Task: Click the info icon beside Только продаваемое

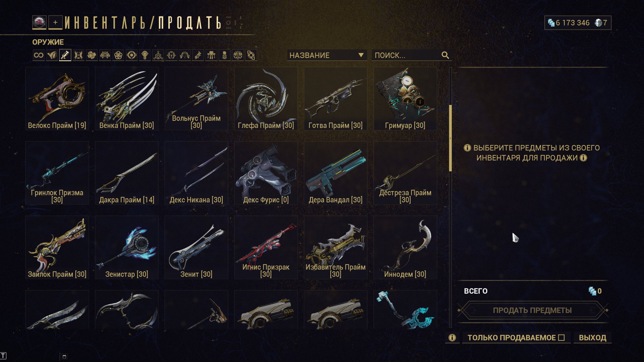Action: tap(452, 338)
